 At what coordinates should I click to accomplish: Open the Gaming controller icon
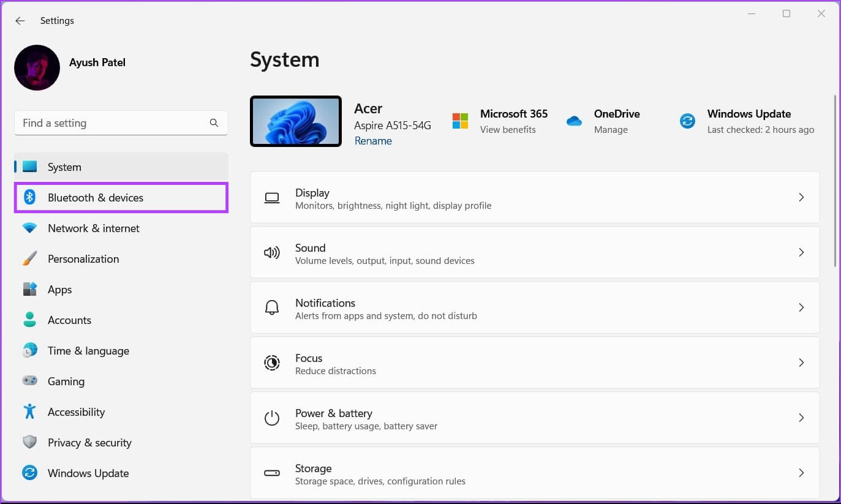29,381
